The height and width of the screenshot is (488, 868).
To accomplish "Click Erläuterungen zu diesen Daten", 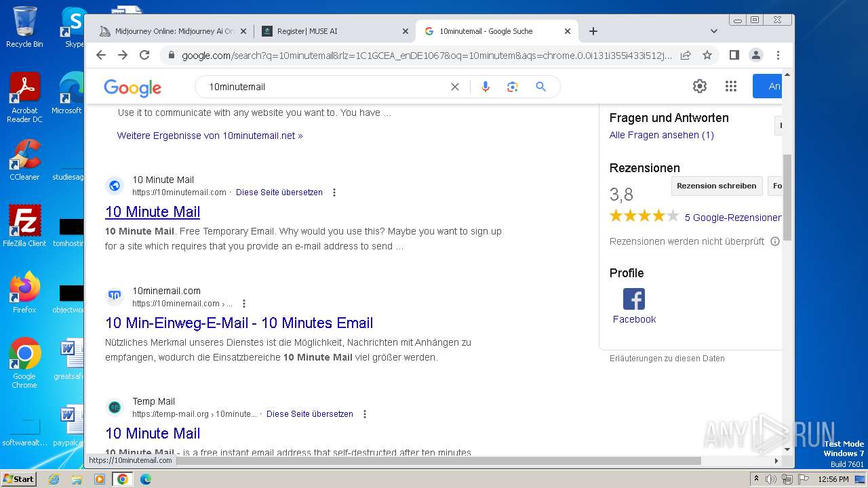I will (667, 359).
